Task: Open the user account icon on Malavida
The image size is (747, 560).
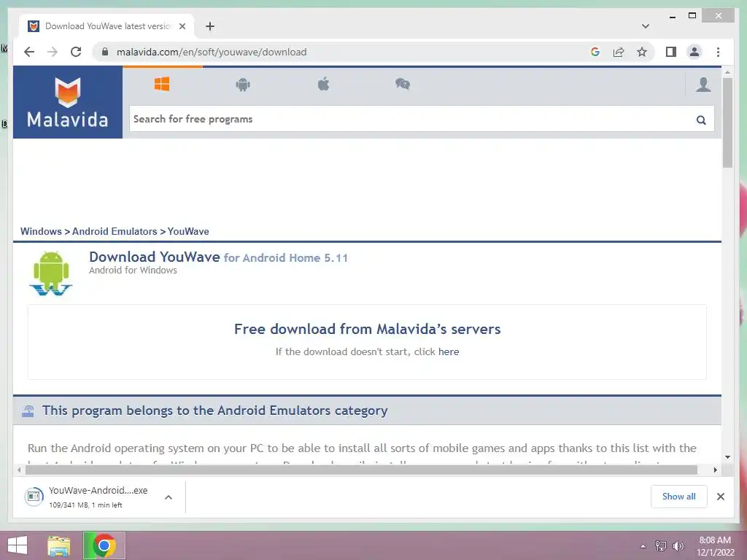Action: click(703, 85)
